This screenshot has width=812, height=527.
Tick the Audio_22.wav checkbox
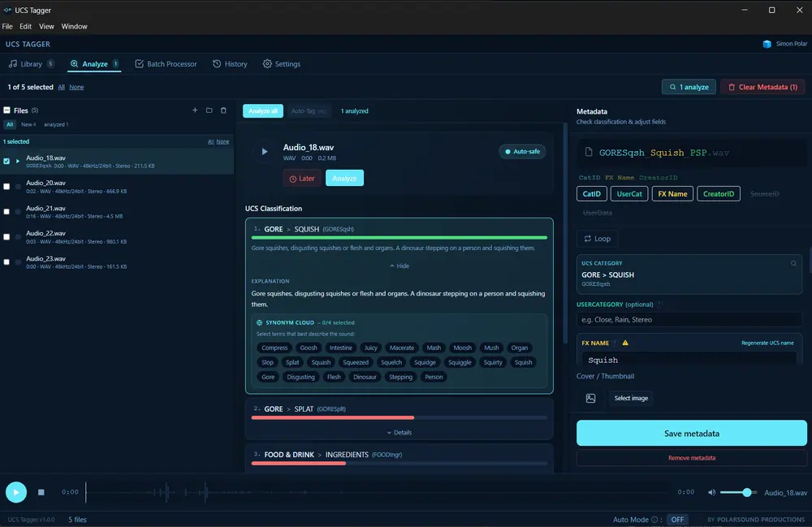coord(6,236)
